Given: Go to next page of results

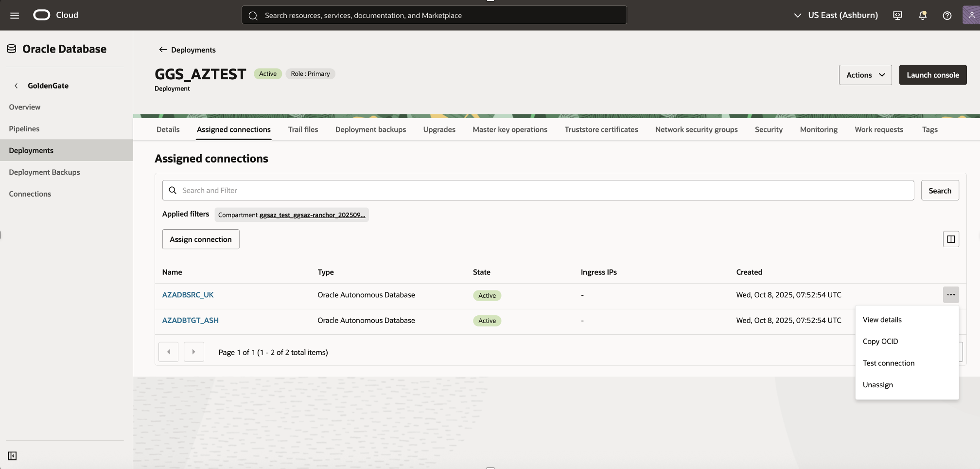Looking at the screenshot, I should pos(193,352).
